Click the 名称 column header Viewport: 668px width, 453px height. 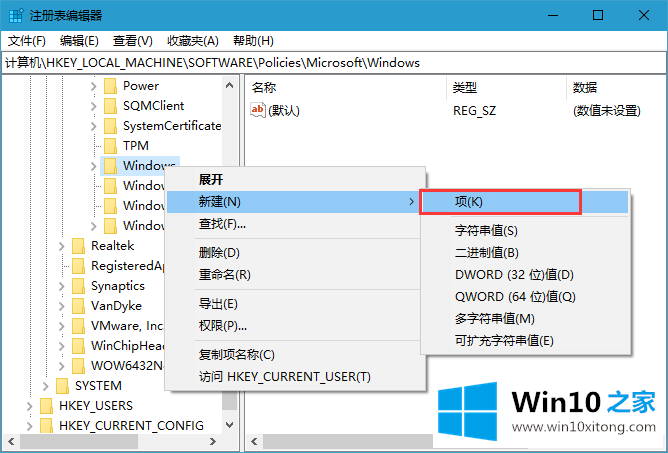tap(265, 87)
